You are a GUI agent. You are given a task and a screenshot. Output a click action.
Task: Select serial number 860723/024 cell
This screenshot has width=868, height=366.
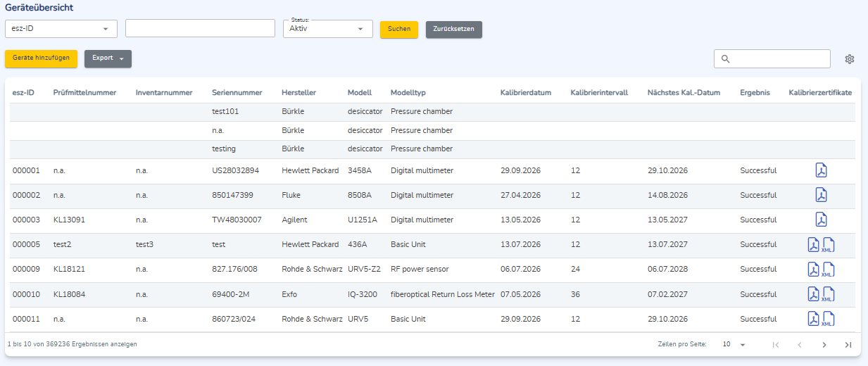coord(234,319)
